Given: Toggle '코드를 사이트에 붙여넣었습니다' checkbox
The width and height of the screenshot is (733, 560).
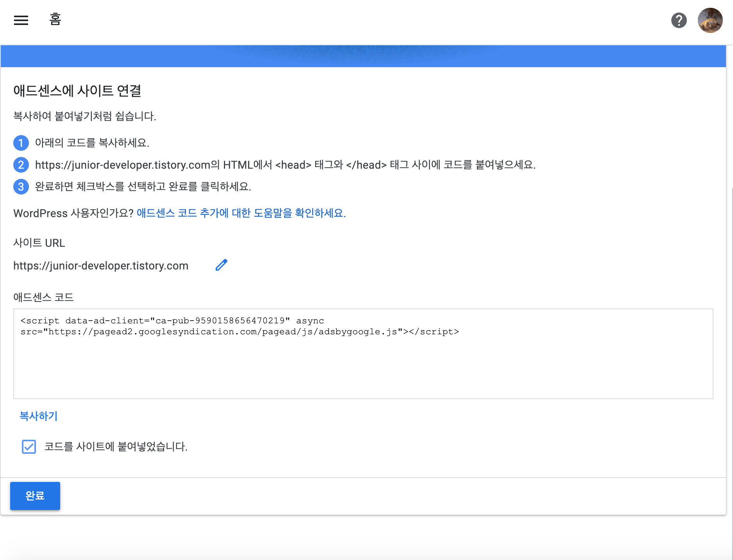Looking at the screenshot, I should coord(29,446).
